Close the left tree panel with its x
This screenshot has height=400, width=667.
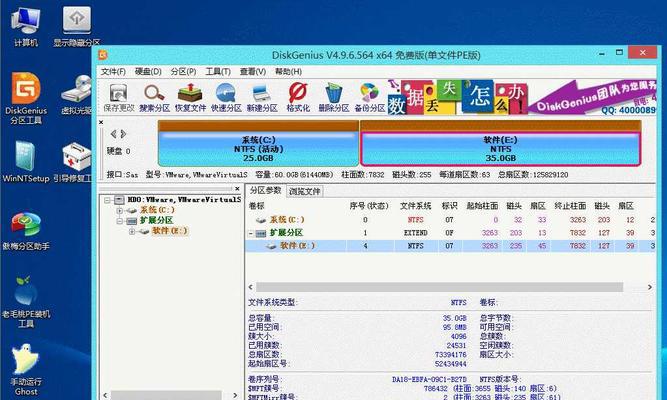tap(237, 189)
